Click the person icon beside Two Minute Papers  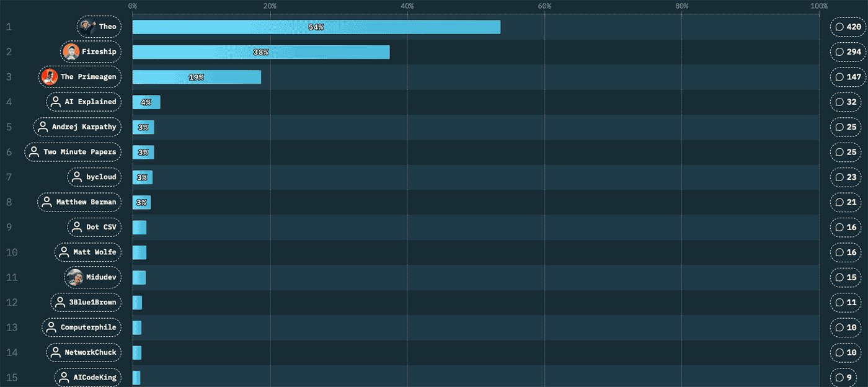point(33,152)
